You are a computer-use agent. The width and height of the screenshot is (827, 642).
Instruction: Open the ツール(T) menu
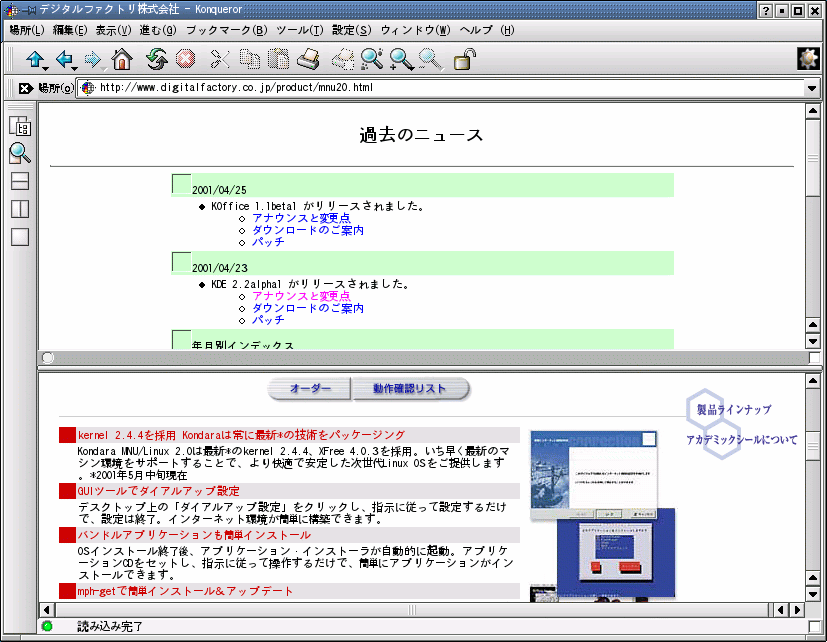point(300,30)
